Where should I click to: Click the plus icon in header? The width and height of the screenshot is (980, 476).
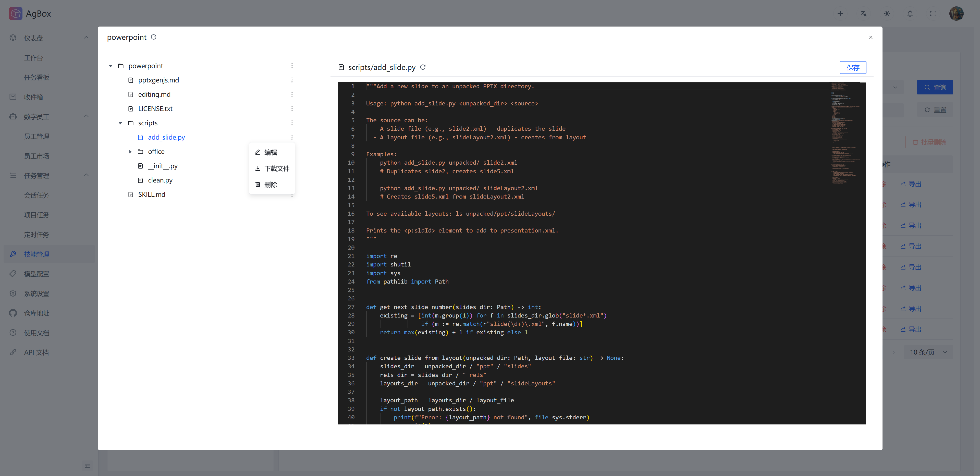click(840, 13)
